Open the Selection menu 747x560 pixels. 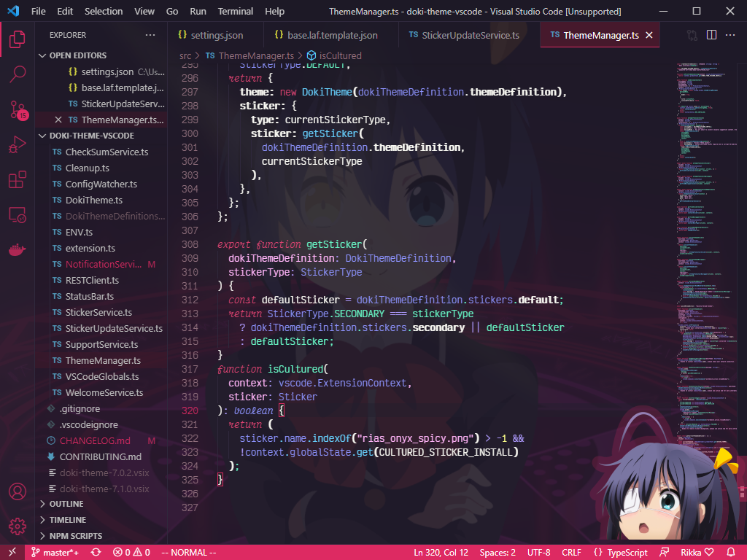(x=104, y=11)
